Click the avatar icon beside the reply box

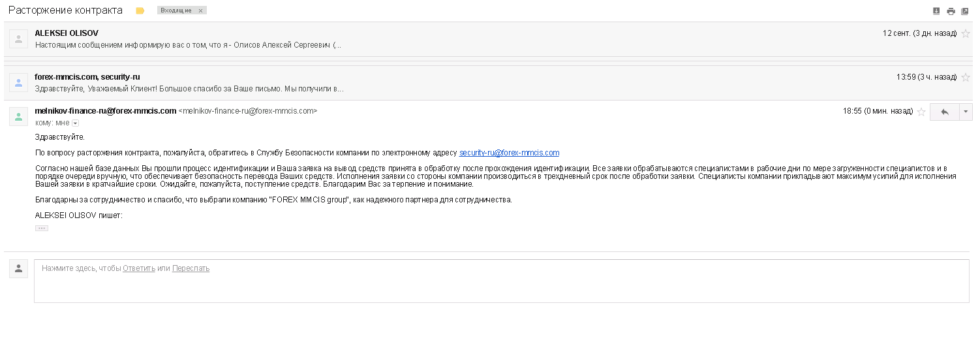(x=18, y=268)
